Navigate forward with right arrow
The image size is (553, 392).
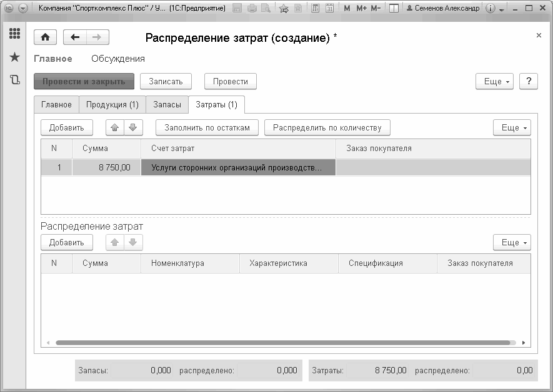click(x=97, y=37)
